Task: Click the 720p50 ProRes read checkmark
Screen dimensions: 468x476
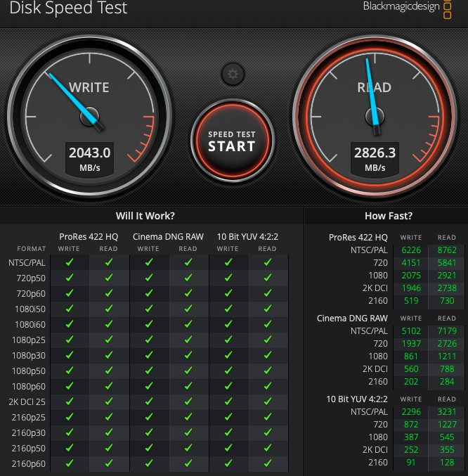Action: 109,278
